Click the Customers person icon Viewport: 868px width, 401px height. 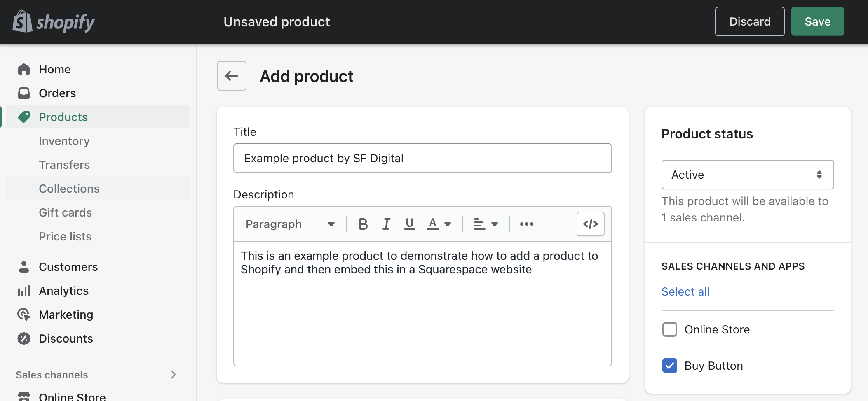24,267
